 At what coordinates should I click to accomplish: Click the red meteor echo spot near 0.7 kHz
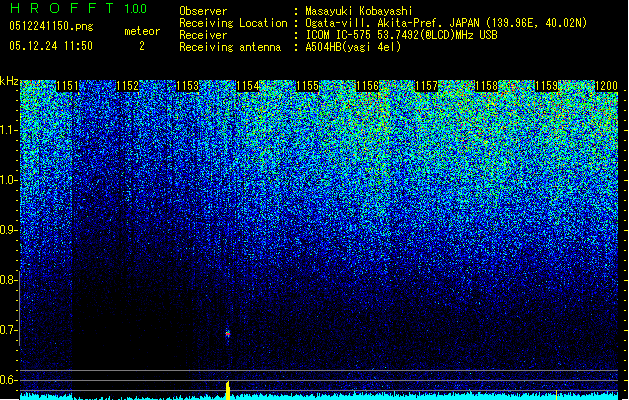point(228,333)
